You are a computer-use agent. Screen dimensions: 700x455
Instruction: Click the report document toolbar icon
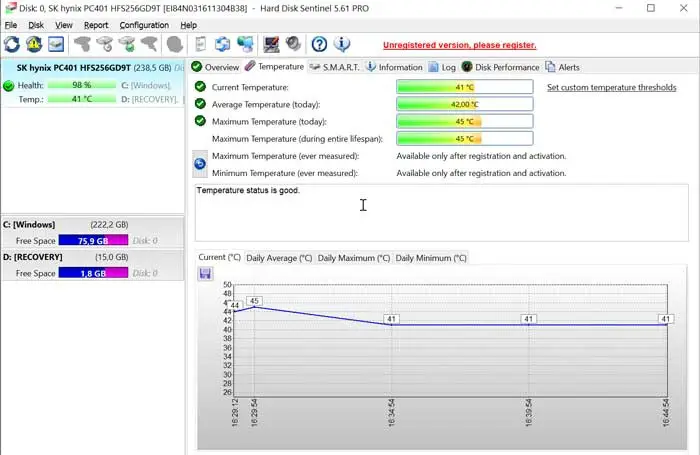201,44
